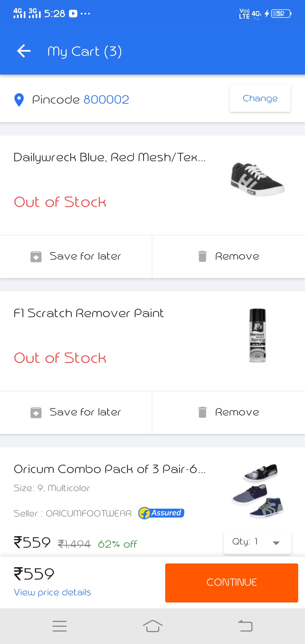Open the Qty: 1 dropdown

[x=257, y=542]
